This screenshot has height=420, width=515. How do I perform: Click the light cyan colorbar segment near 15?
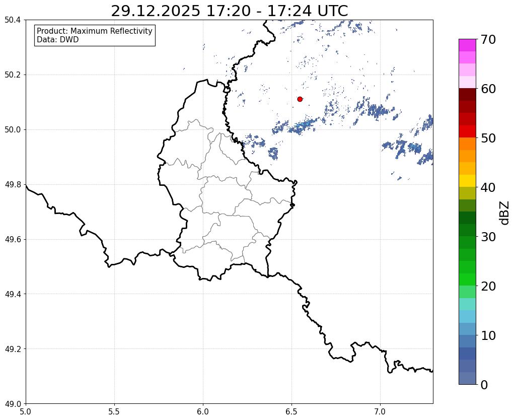(467, 304)
